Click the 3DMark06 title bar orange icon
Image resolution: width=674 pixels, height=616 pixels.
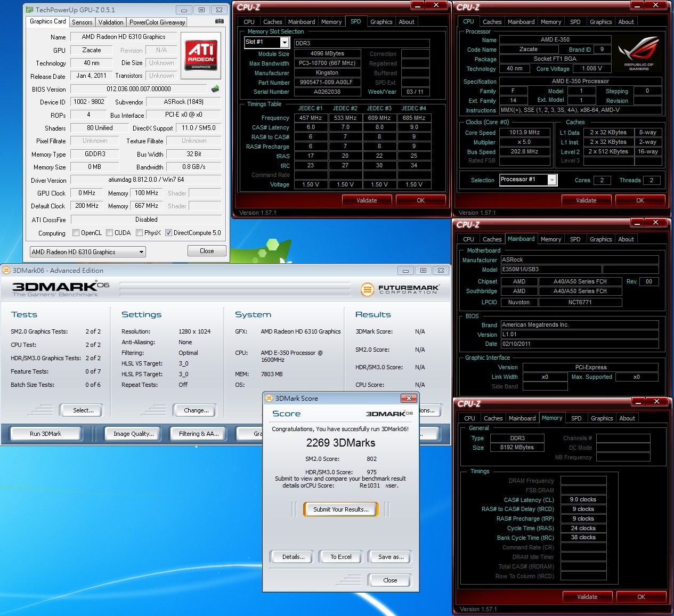click(6, 270)
